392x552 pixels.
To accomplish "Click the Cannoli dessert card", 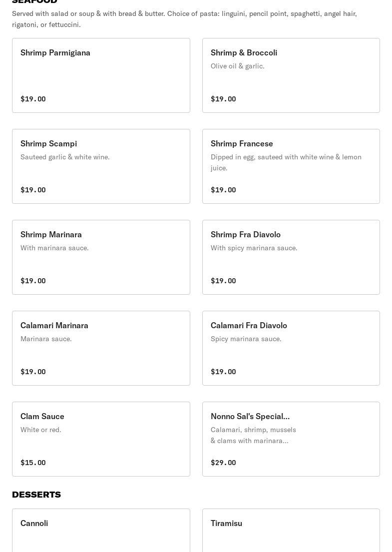I will (101, 530).
